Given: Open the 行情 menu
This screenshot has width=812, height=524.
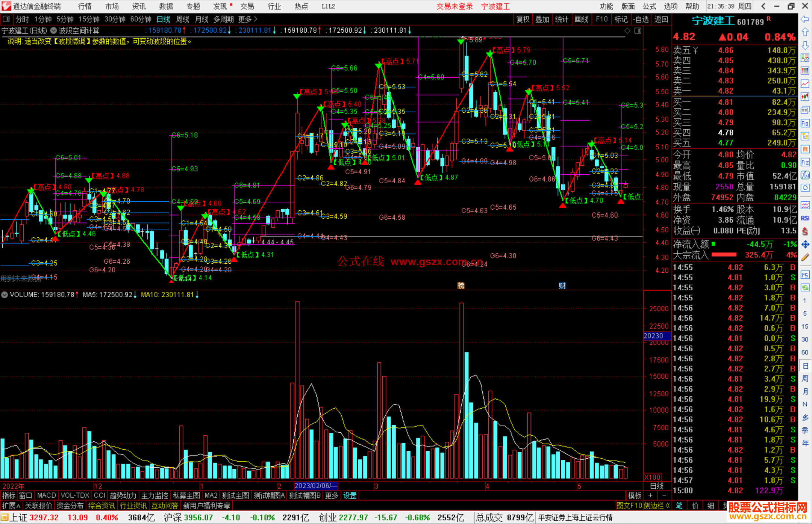Looking at the screenshot, I should [85, 6].
